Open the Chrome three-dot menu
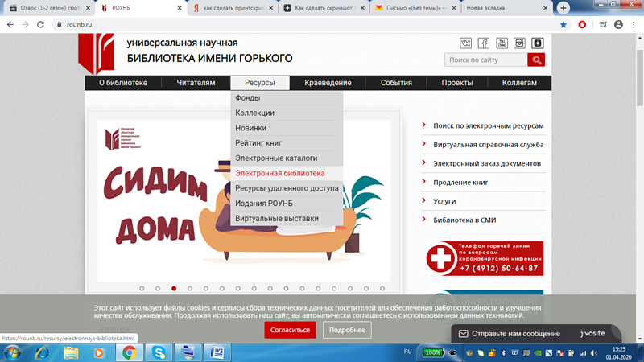The image size is (644, 362). (x=631, y=25)
